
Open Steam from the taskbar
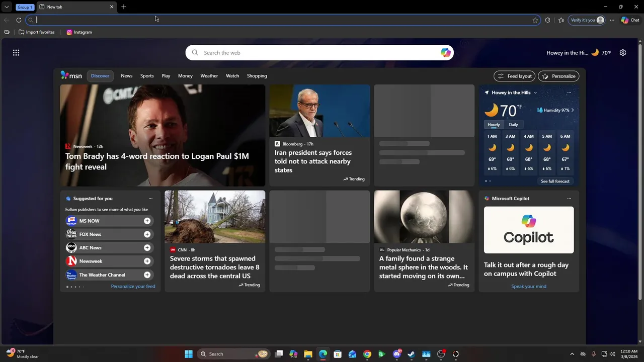click(x=412, y=354)
